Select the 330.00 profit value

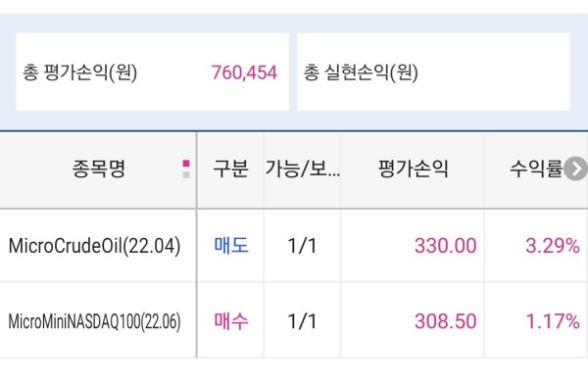click(446, 246)
